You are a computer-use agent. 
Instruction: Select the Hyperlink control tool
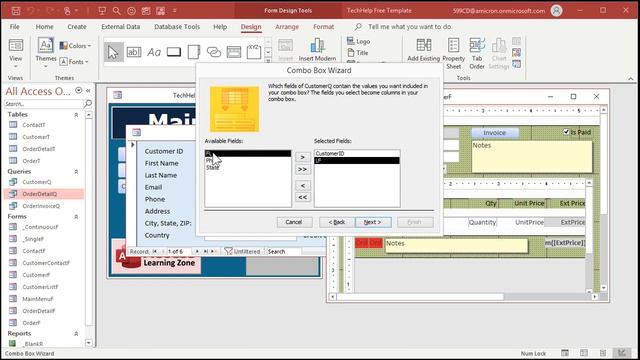tap(214, 52)
